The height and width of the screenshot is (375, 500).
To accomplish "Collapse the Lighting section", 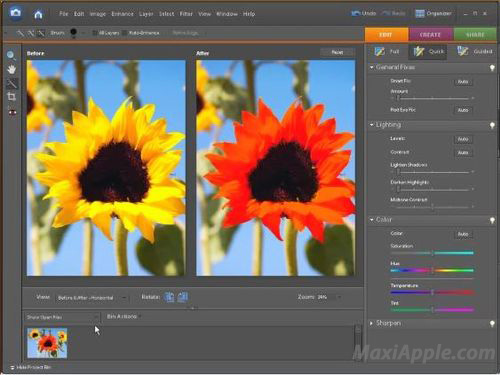I will coord(371,125).
